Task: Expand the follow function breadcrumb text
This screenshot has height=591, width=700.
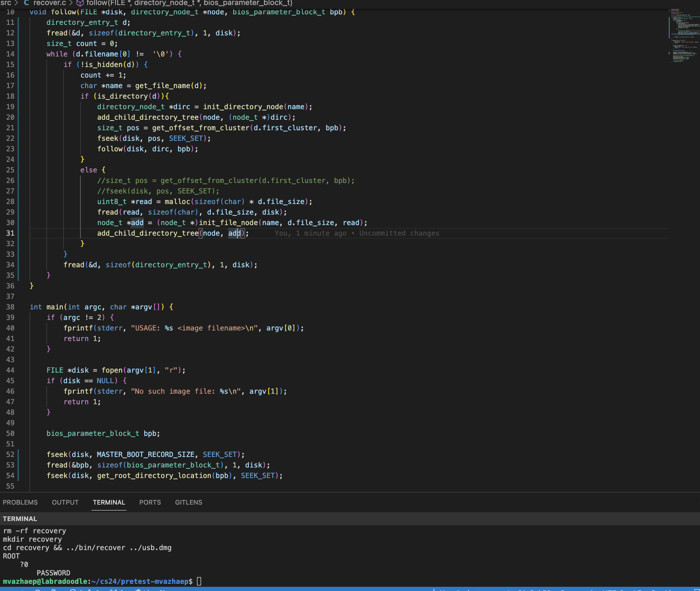Action: pyautogui.click(x=189, y=3)
